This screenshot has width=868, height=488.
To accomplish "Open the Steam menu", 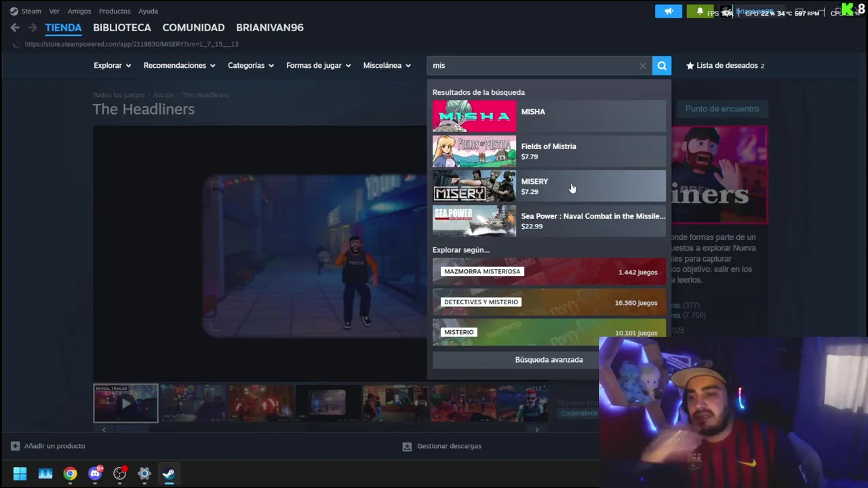I will pyautogui.click(x=31, y=11).
